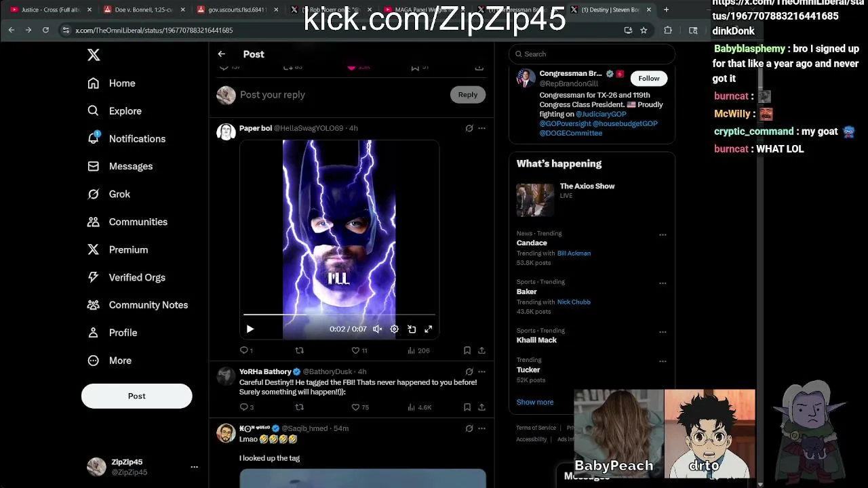Like Paper boi's tweet with 11 likes

359,350
